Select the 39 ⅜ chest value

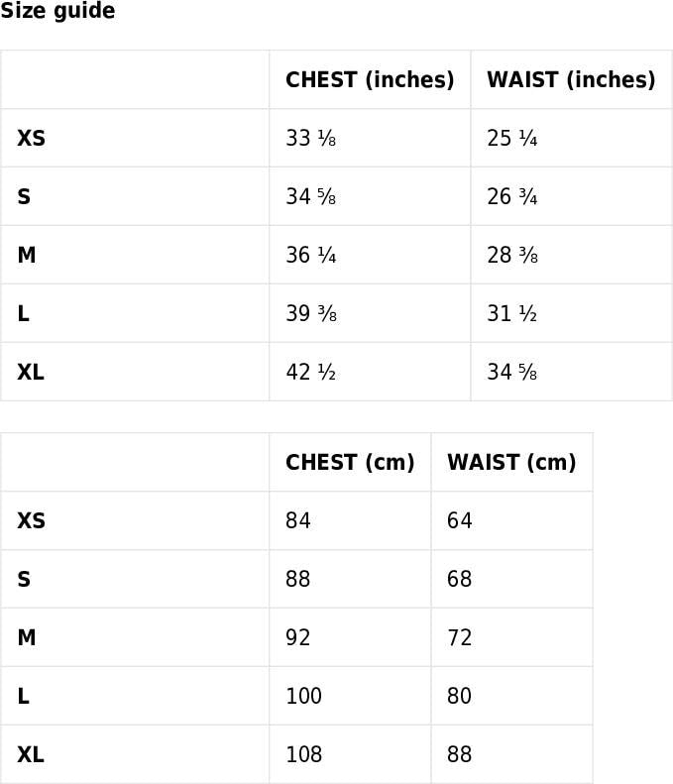click(311, 314)
